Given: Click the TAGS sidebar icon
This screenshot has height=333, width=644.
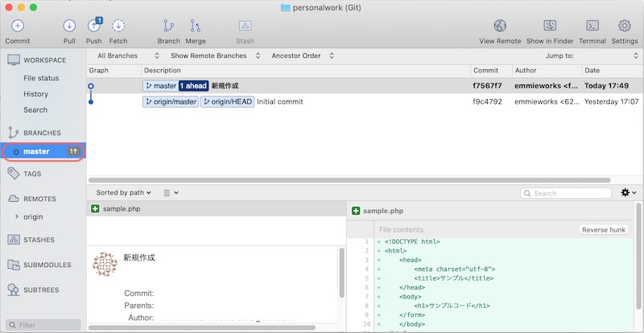Looking at the screenshot, I should (x=14, y=174).
